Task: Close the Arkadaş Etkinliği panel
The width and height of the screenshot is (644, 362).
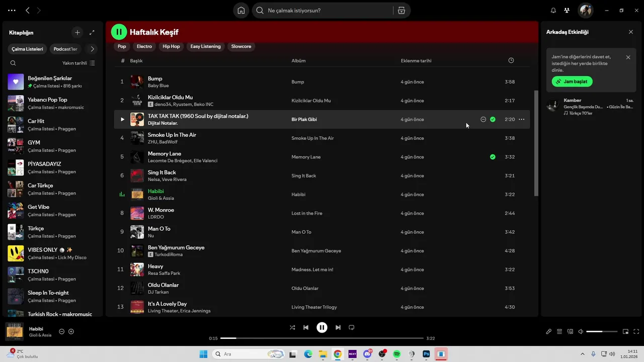Action: click(631, 32)
